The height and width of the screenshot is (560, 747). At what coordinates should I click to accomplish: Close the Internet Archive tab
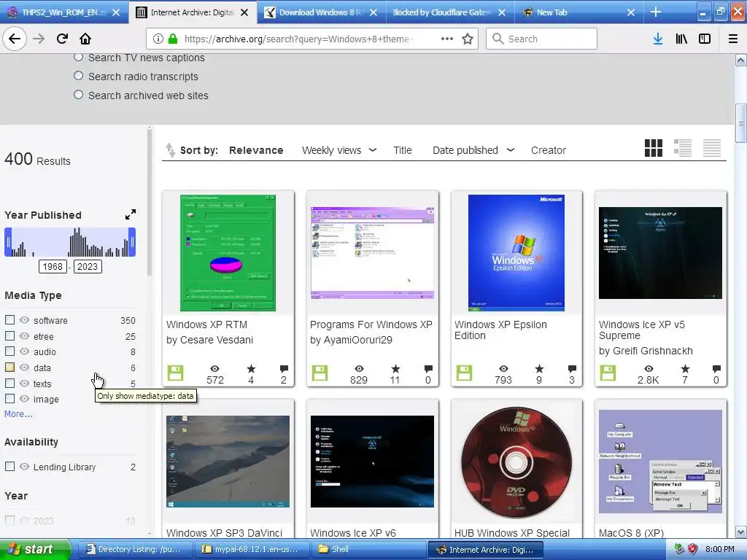point(244,12)
